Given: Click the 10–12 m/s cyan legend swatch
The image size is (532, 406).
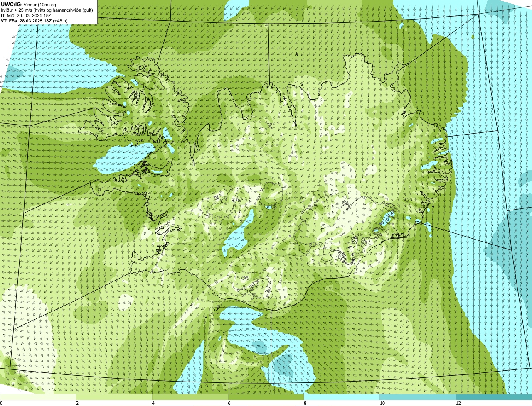Looking at the screenshot, I should [x=418, y=397].
